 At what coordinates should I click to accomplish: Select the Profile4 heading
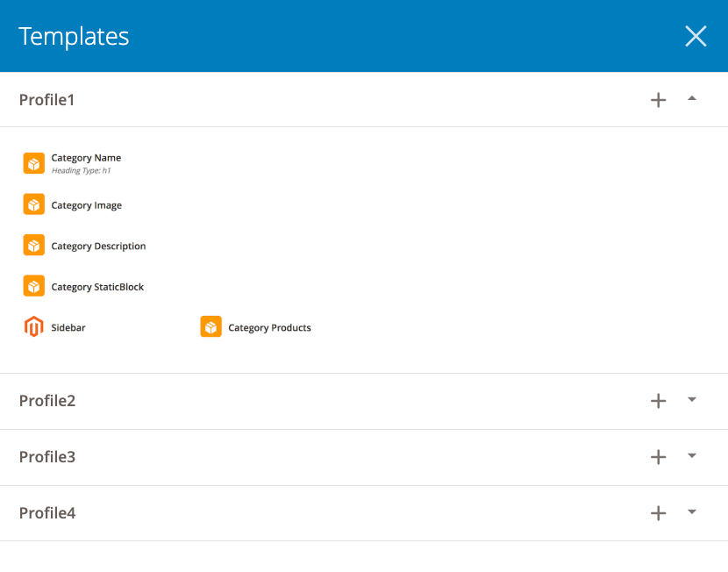tap(47, 513)
